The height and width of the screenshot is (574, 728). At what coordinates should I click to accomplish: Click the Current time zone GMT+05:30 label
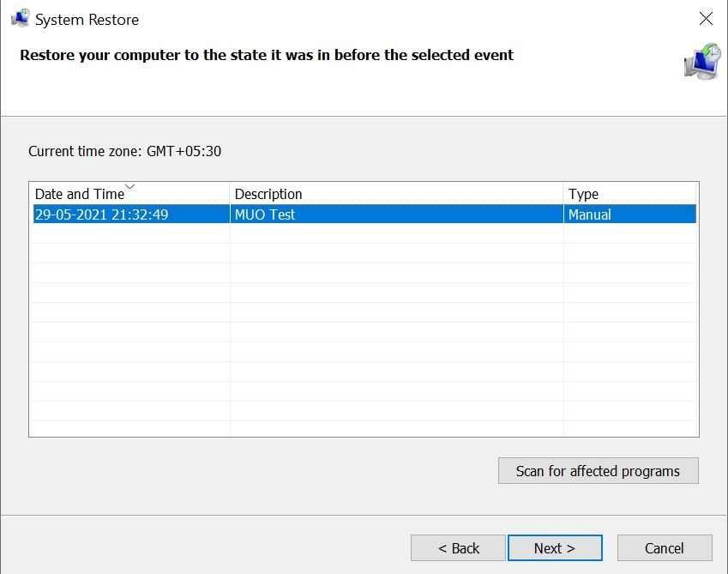(x=124, y=151)
